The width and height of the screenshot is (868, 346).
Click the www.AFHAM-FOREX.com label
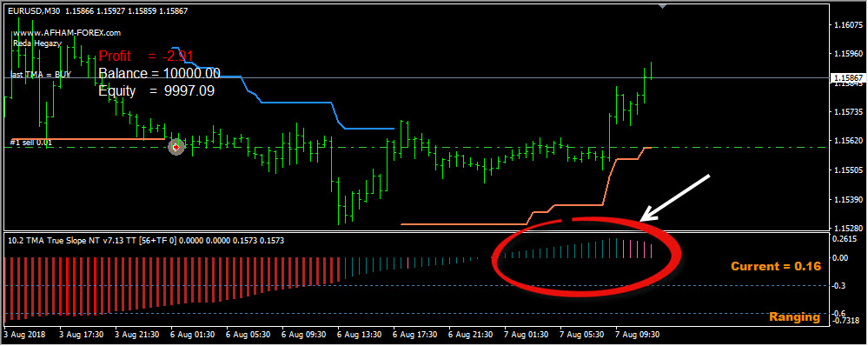[x=67, y=33]
